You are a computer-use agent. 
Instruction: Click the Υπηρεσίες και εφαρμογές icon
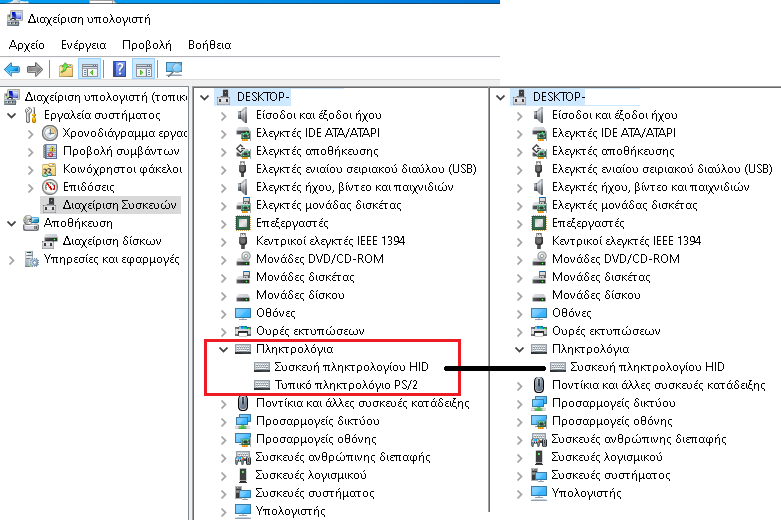[31, 259]
